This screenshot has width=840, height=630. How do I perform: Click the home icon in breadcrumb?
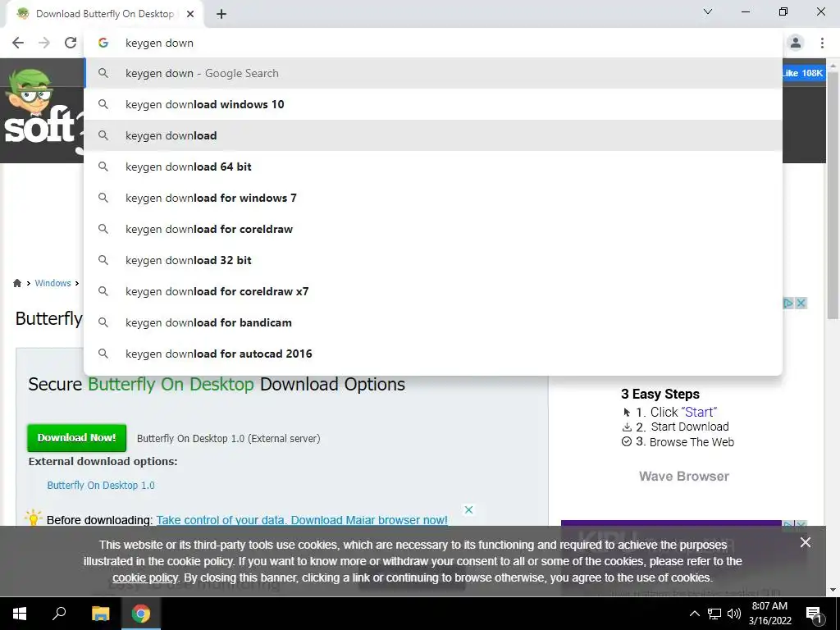coord(17,283)
